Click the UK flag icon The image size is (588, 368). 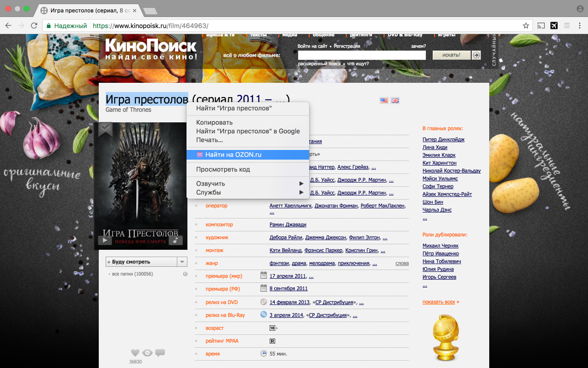(395, 101)
